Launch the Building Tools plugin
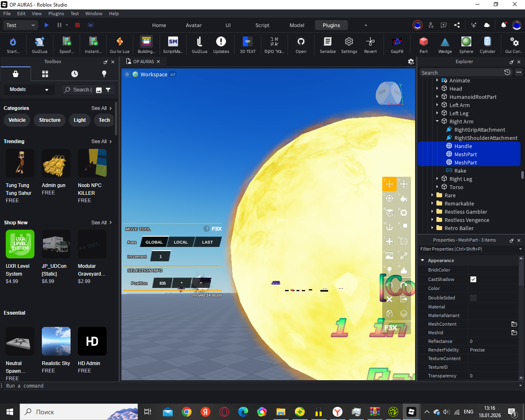Screen dimensions: 525x420 (x=146, y=44)
